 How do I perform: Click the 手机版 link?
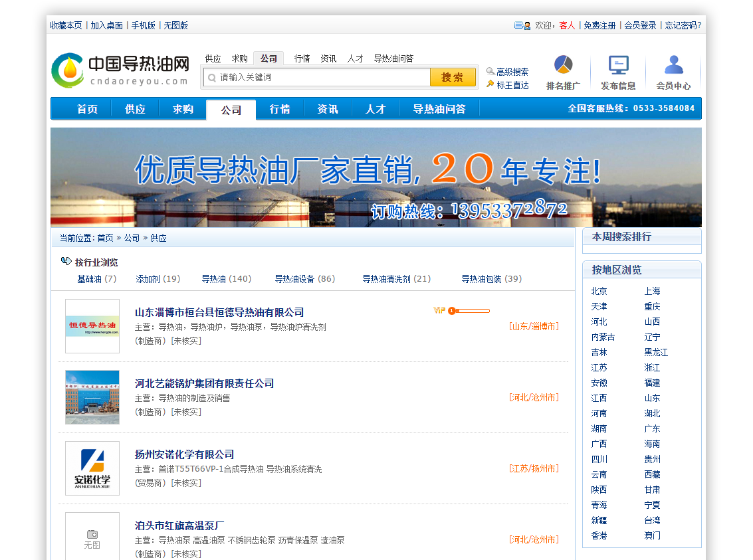click(x=143, y=25)
